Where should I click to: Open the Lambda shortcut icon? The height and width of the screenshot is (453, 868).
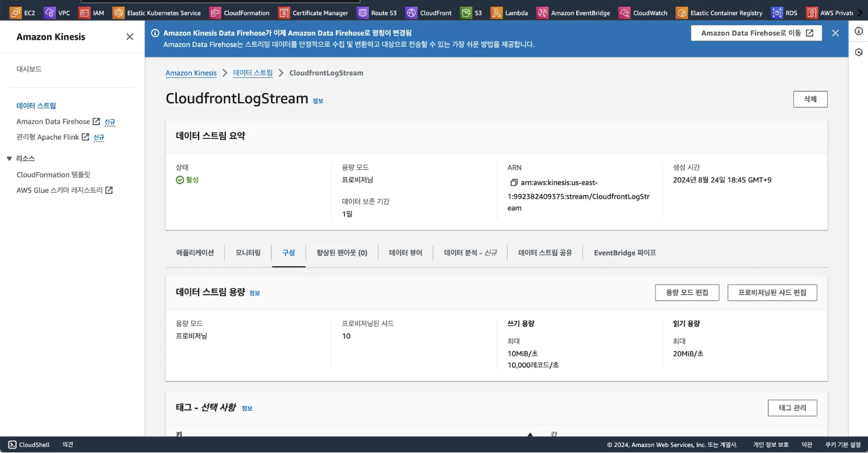[496, 12]
